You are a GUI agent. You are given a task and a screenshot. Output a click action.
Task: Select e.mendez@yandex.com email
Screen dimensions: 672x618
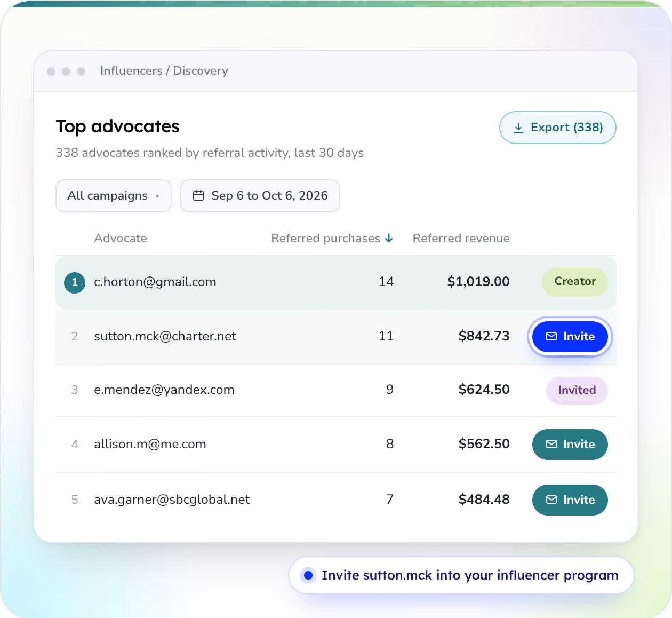pos(164,390)
